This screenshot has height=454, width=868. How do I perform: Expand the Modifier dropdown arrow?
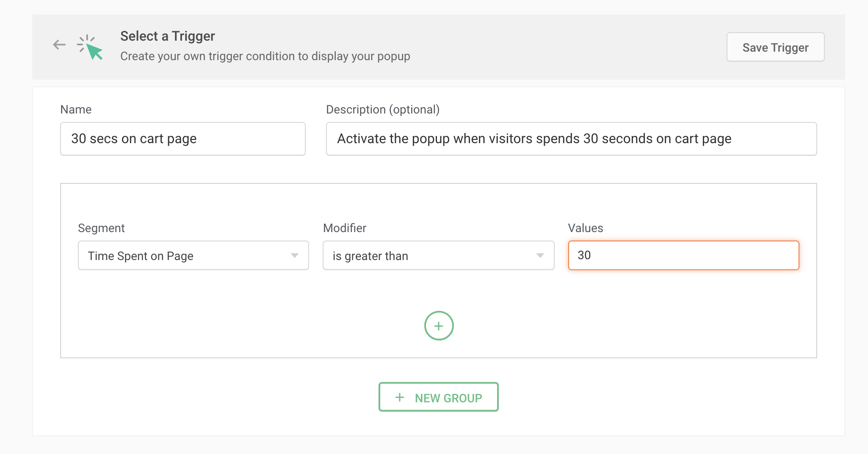[x=540, y=255]
